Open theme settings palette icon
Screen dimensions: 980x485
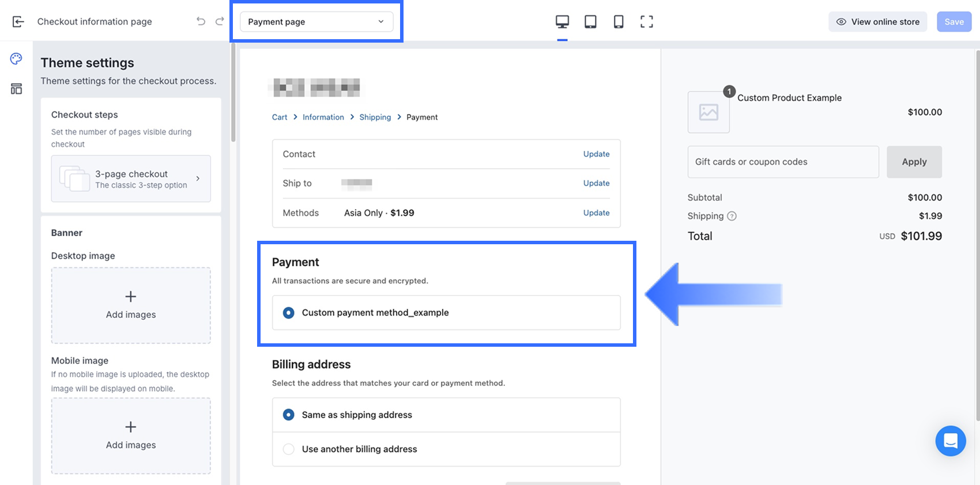(x=16, y=59)
